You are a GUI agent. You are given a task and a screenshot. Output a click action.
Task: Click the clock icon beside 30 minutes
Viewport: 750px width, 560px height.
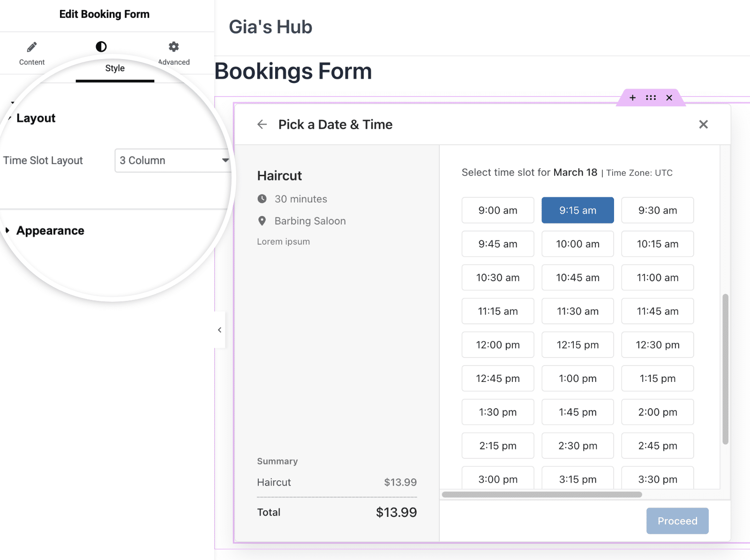tap(263, 199)
